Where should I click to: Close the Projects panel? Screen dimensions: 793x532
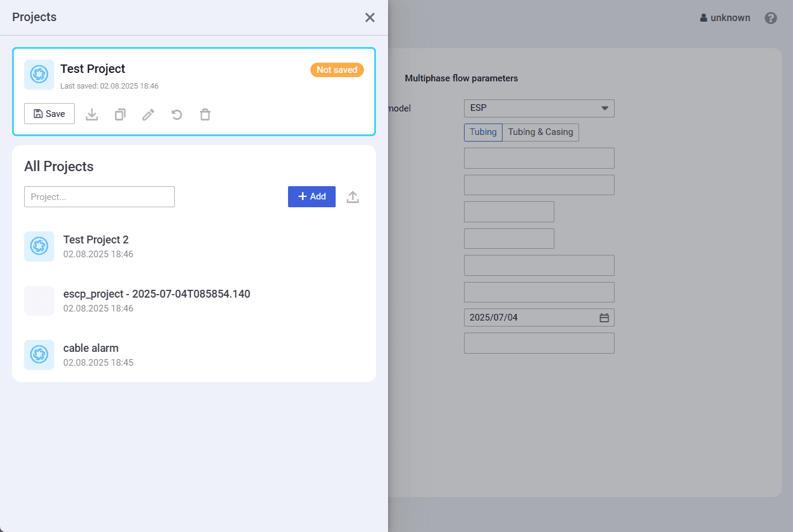click(370, 17)
